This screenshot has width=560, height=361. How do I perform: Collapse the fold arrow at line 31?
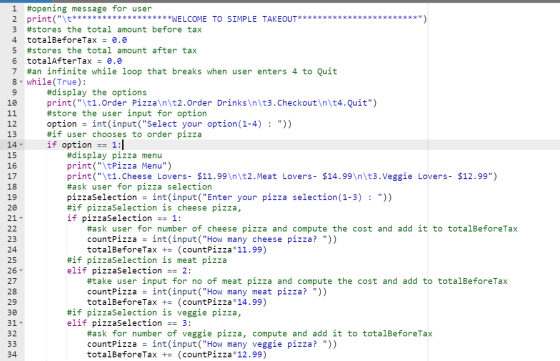(21, 323)
